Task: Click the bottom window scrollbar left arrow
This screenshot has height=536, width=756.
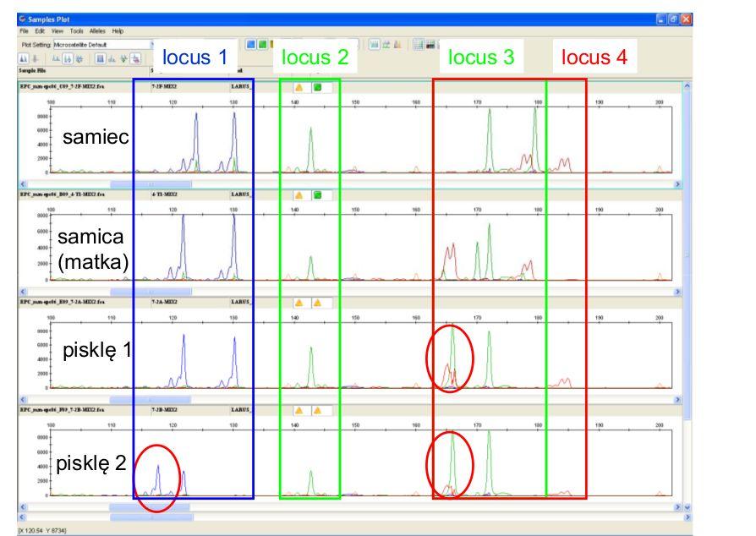Action: point(23,517)
